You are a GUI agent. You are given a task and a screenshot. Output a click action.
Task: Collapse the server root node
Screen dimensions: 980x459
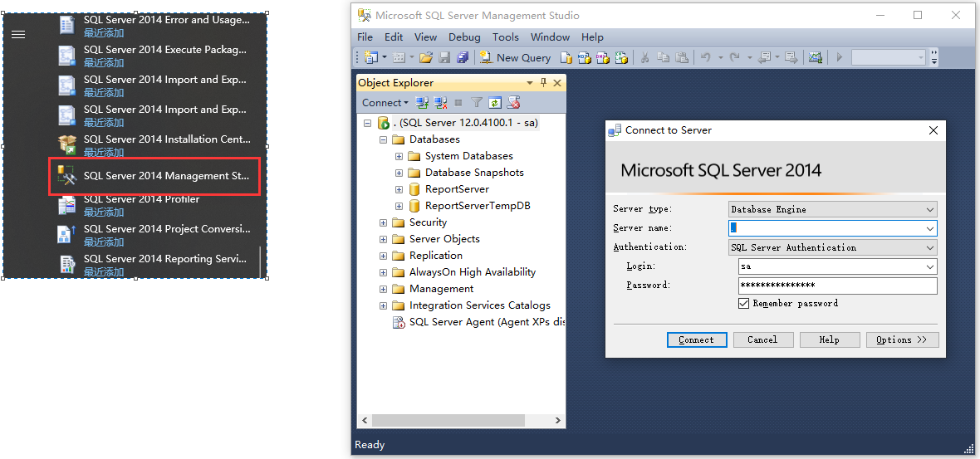pos(367,124)
